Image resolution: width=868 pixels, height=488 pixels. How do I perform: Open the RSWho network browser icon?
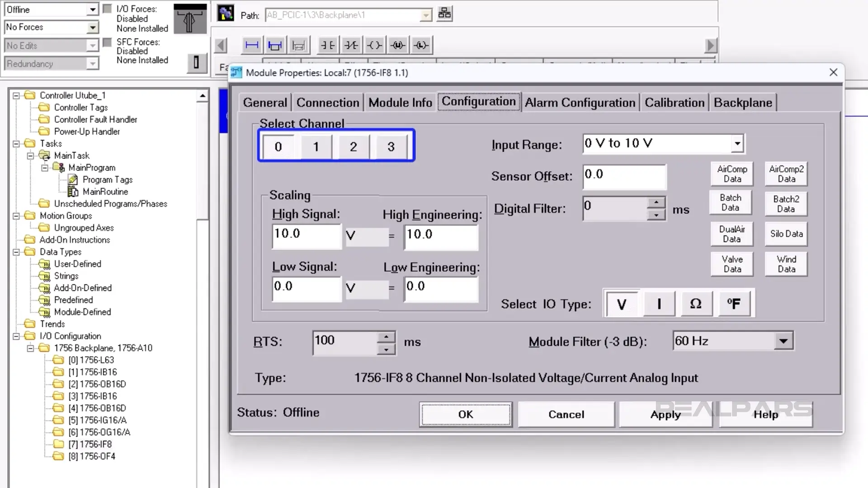pyautogui.click(x=444, y=14)
